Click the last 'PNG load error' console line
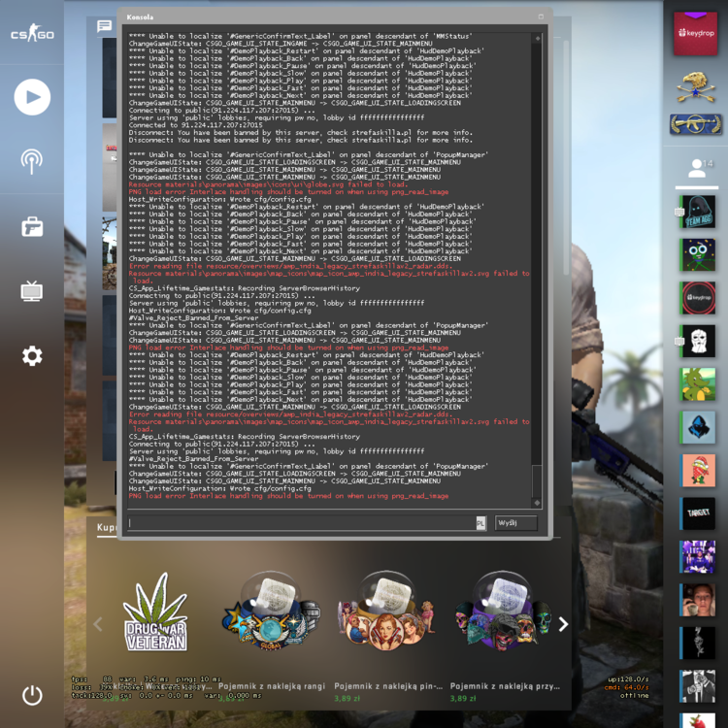Image resolution: width=728 pixels, height=728 pixels. tap(288, 496)
